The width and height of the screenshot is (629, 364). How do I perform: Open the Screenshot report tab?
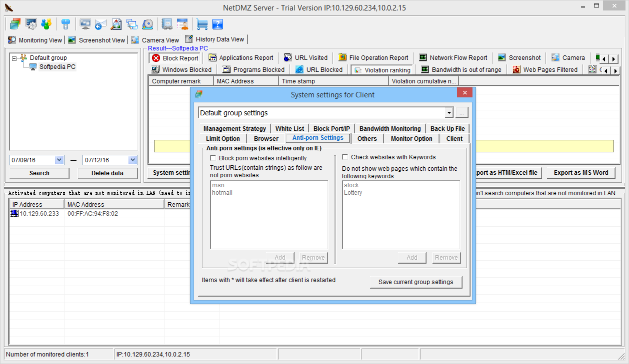(x=519, y=58)
